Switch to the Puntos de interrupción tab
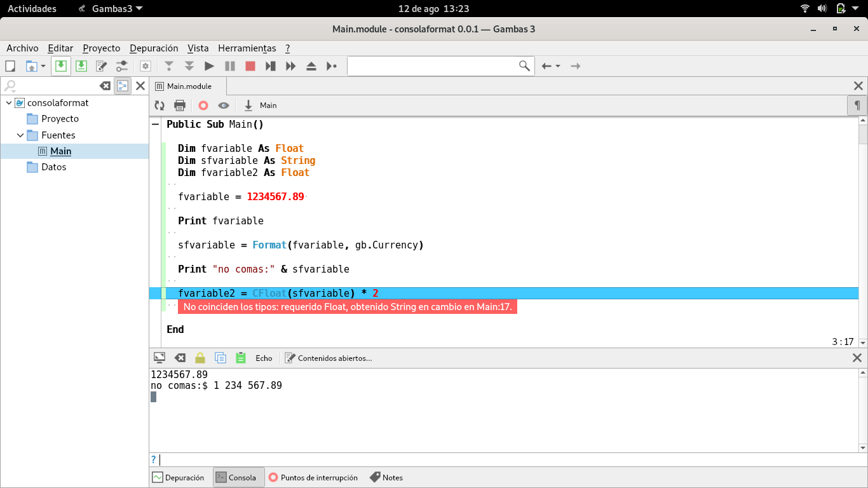 [x=313, y=478]
